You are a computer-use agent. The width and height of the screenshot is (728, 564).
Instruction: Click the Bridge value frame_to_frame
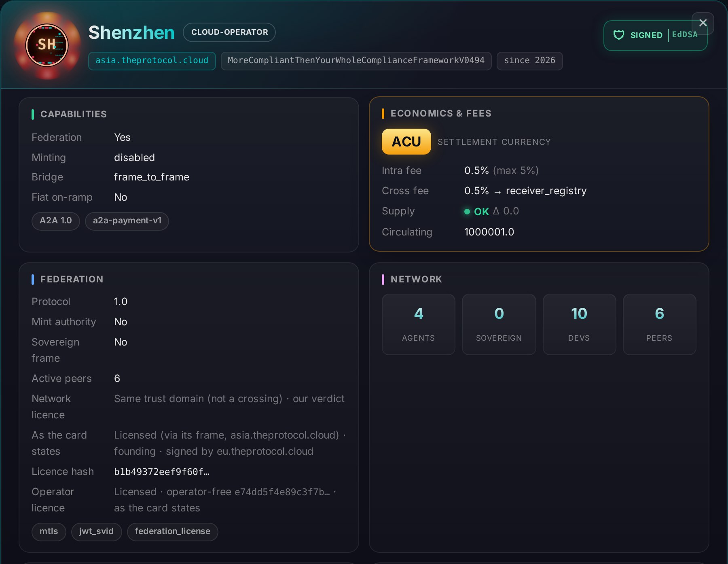[x=152, y=177]
